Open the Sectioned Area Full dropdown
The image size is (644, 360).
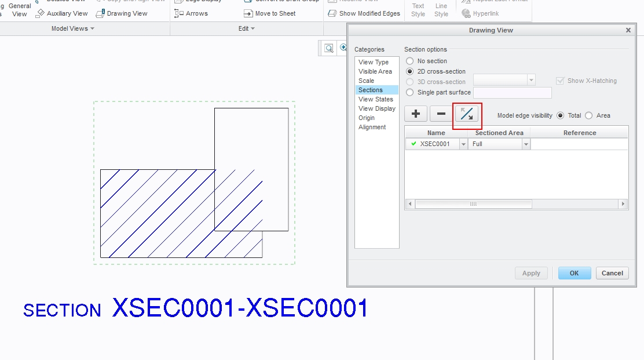pyautogui.click(x=526, y=144)
